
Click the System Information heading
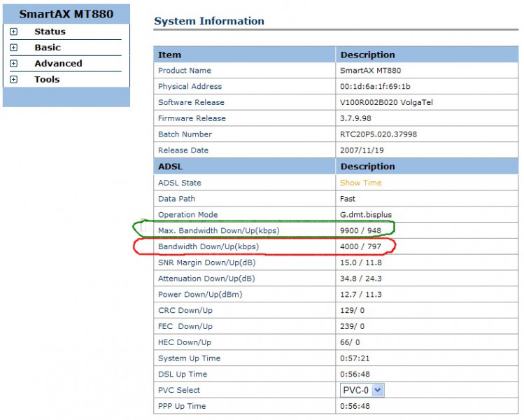click(209, 21)
